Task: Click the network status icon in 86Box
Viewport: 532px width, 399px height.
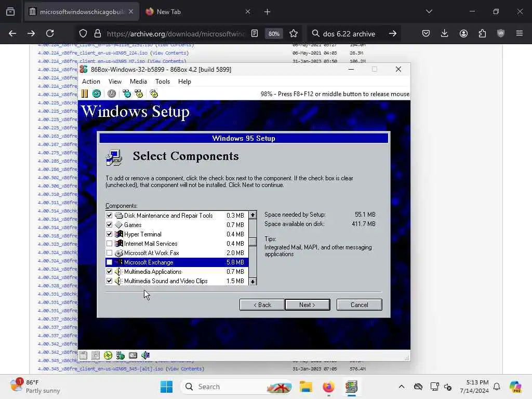Action: coord(121,355)
